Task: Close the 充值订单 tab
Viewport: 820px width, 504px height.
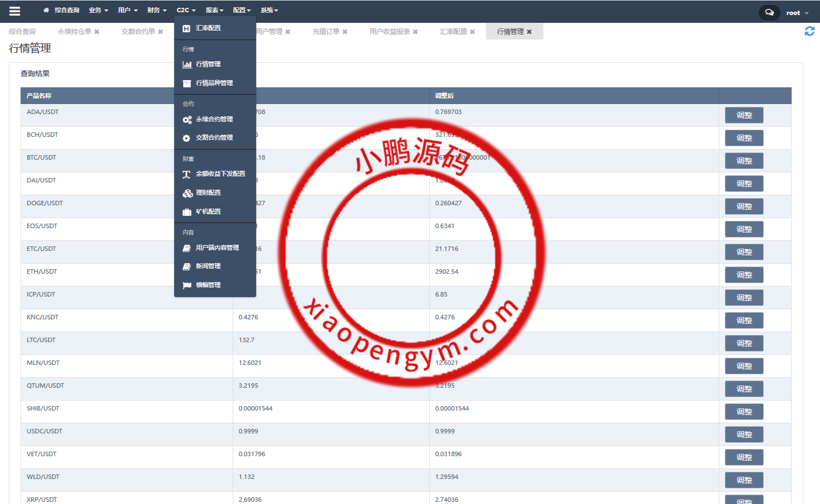Action: click(x=344, y=32)
